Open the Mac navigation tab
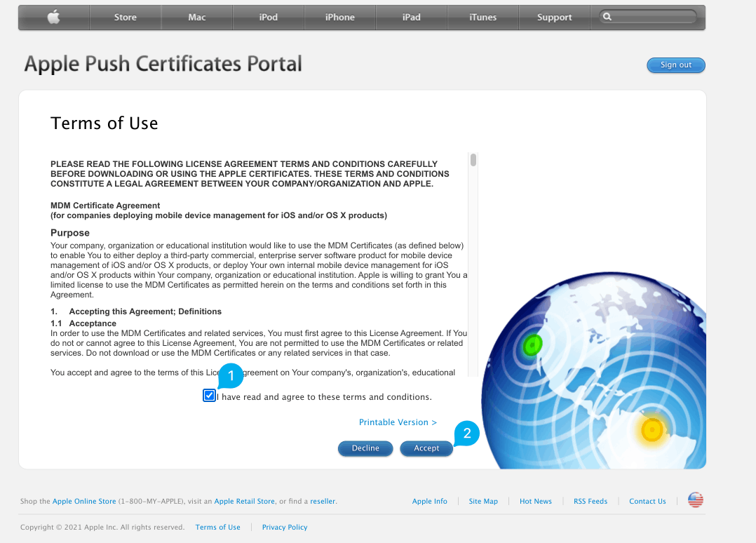This screenshot has width=756, height=543. pyautogui.click(x=196, y=18)
